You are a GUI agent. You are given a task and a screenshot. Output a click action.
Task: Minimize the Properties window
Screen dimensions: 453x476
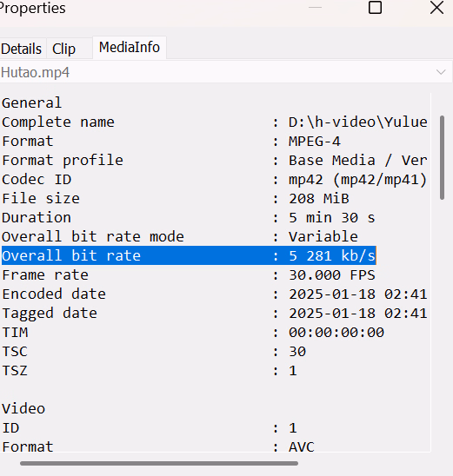(x=315, y=8)
